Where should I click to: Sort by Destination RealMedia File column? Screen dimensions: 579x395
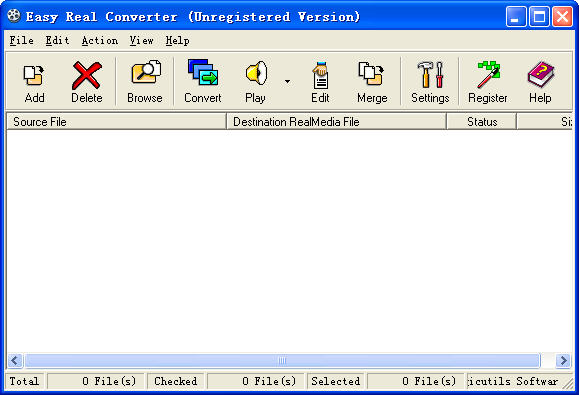(x=336, y=121)
